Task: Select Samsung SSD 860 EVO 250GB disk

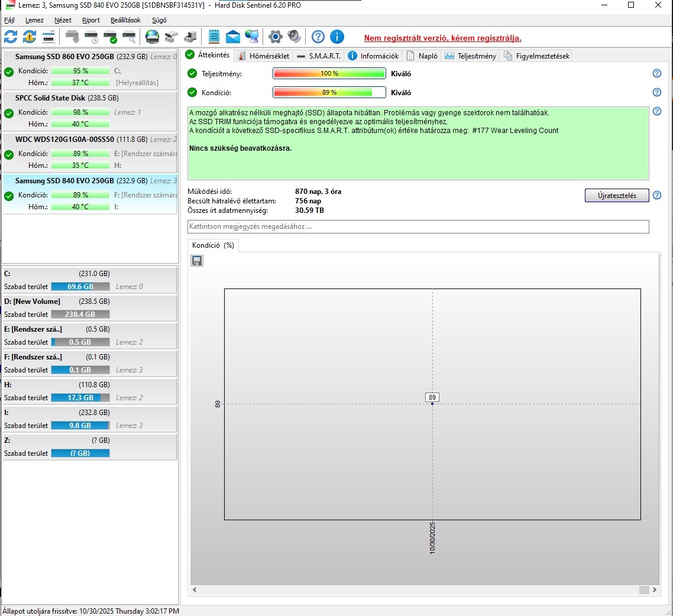Action: [x=90, y=70]
